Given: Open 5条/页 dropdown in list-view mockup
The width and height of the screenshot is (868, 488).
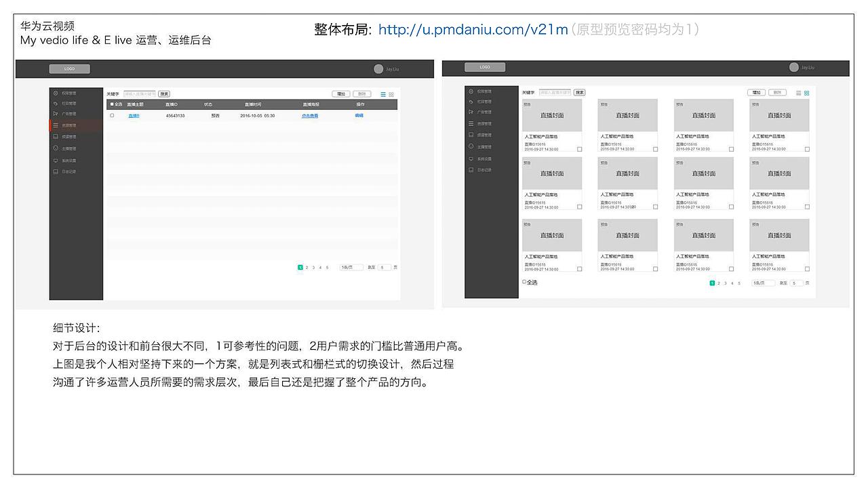Looking at the screenshot, I should (351, 268).
